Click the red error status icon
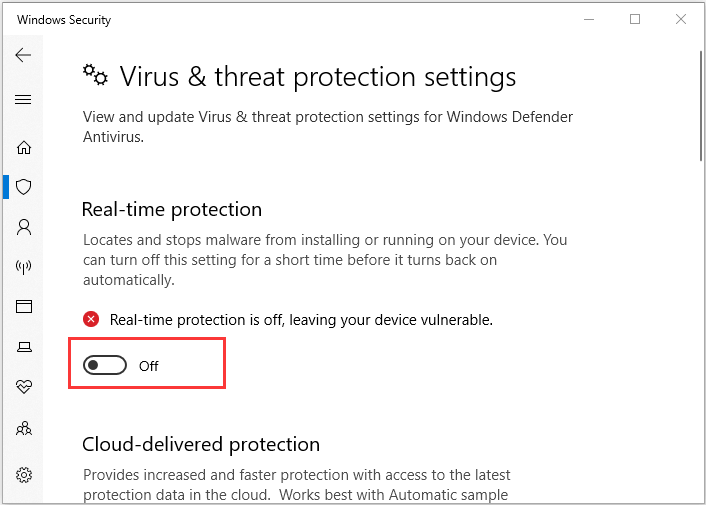Viewport: 706px width, 505px height. pyautogui.click(x=91, y=319)
